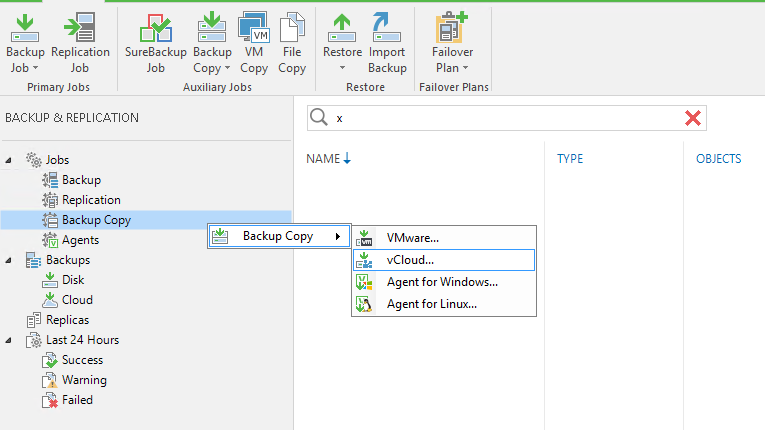
Task: Open the Restore dropdown arrow
Action: point(342,68)
